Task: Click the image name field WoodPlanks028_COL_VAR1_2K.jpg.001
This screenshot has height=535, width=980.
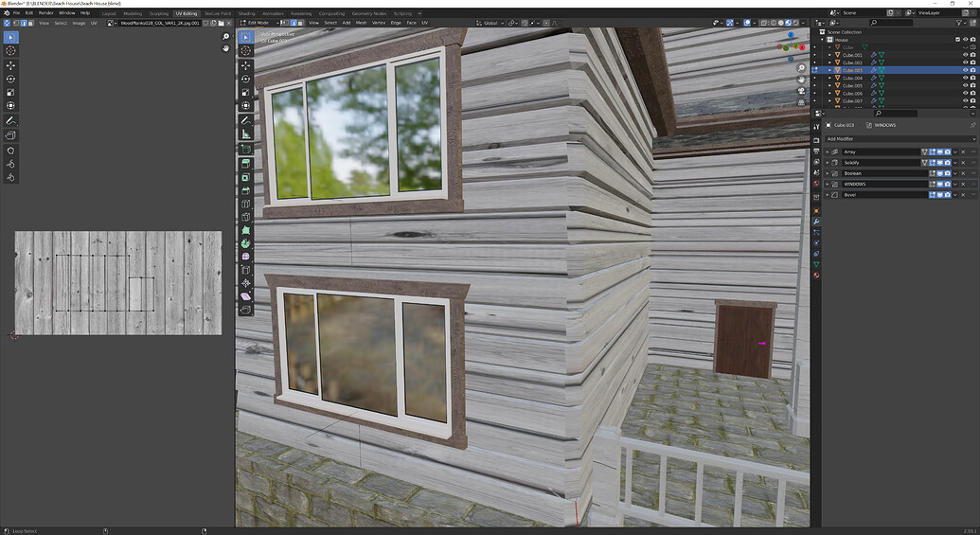Action: click(x=159, y=23)
